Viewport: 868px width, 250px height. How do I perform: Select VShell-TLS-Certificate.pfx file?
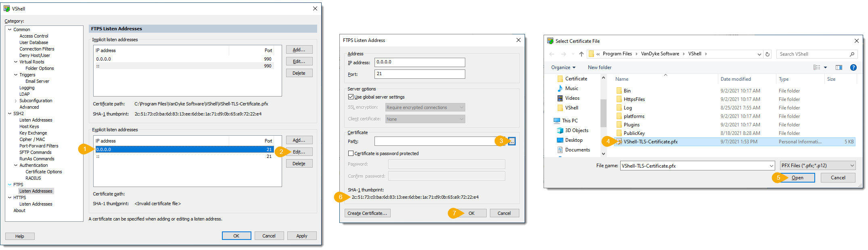[x=734, y=142]
